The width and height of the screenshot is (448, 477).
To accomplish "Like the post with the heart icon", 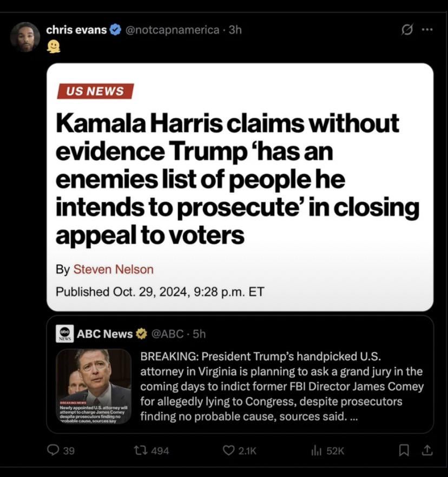I will 228,450.
